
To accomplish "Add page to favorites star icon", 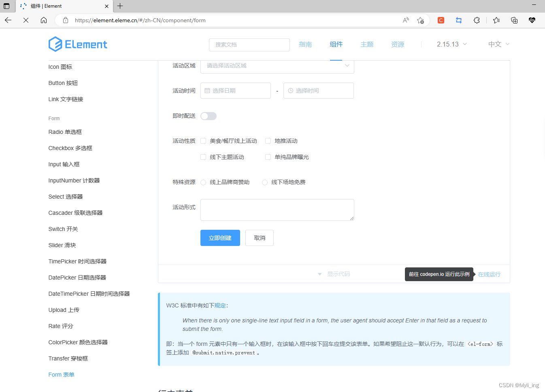I will (420, 20).
